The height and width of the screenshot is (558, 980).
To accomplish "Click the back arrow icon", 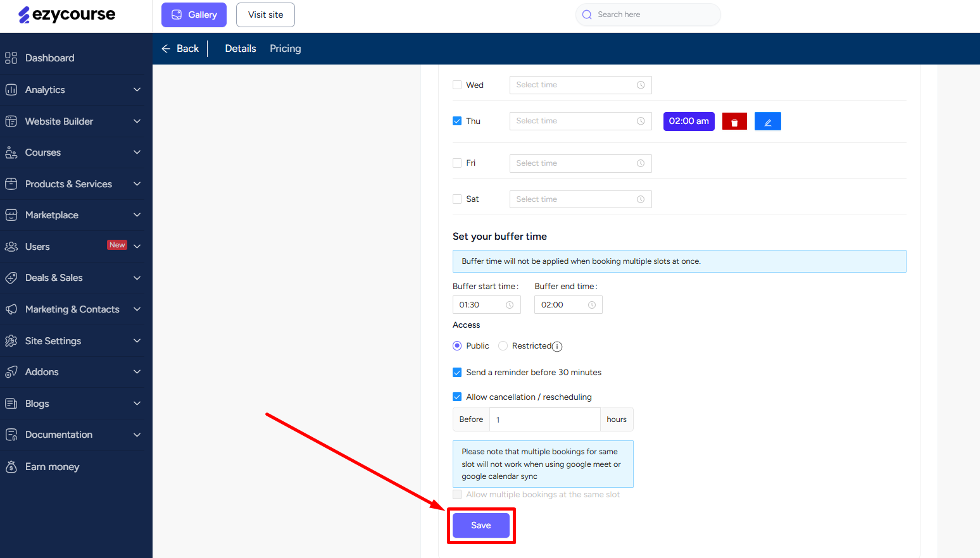I will point(166,49).
